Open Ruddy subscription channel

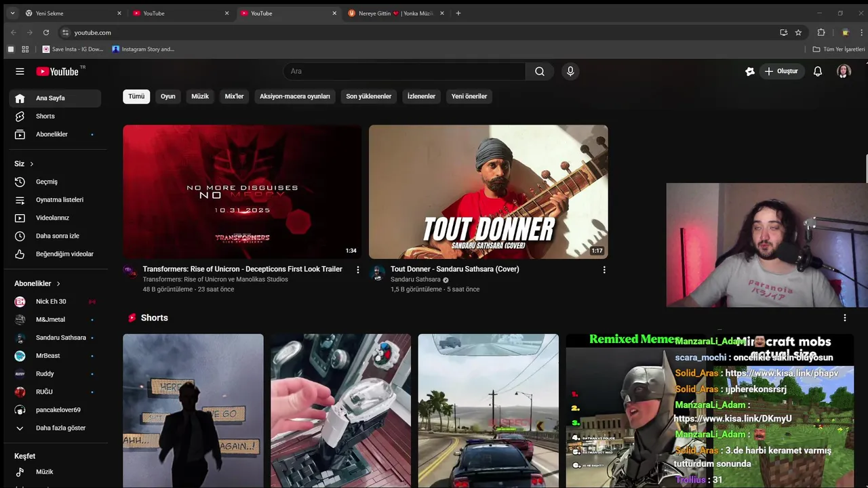56,373
